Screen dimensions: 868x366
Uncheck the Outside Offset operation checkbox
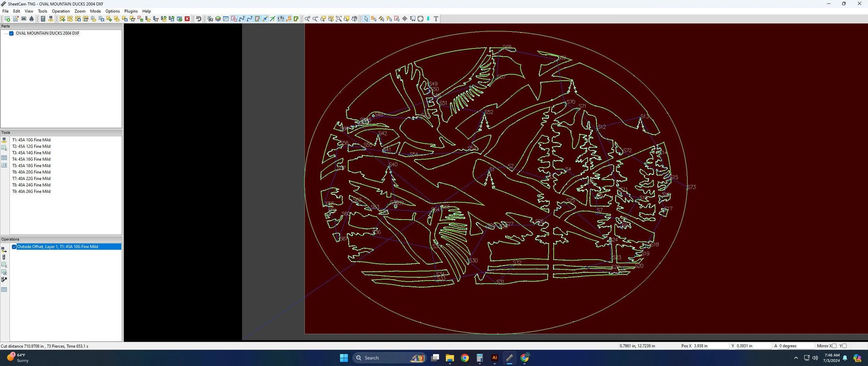coord(14,247)
